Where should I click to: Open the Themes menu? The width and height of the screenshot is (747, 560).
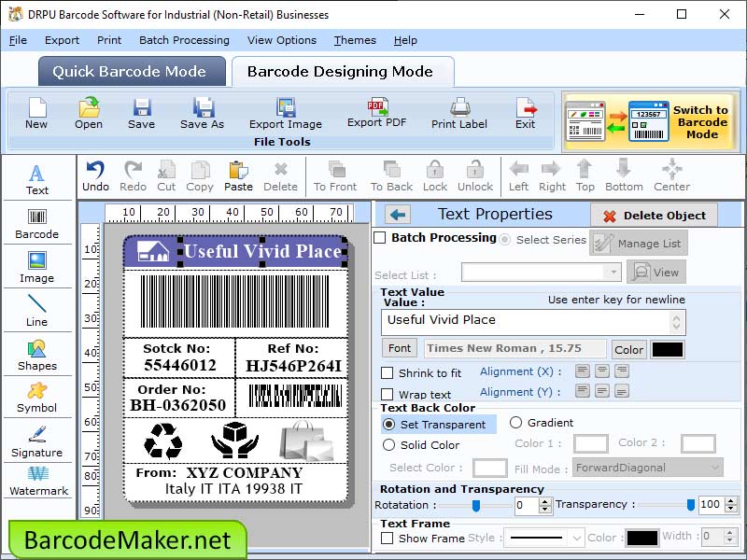coord(355,40)
